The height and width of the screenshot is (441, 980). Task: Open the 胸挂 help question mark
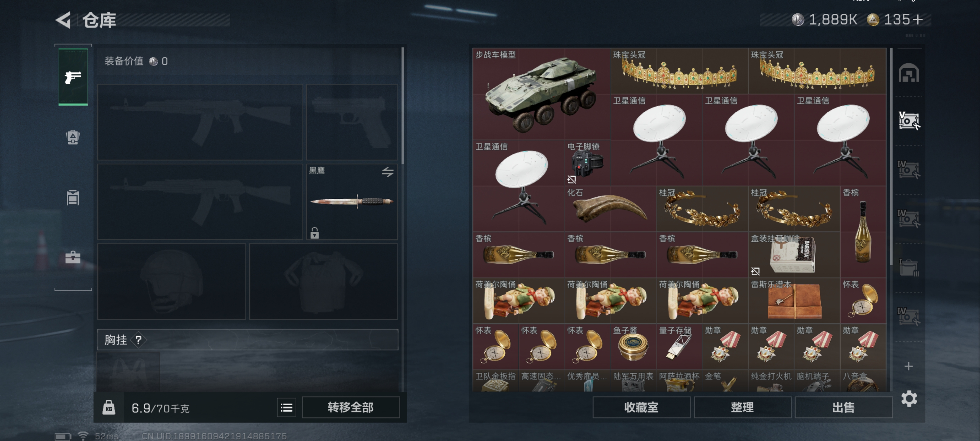coord(138,340)
